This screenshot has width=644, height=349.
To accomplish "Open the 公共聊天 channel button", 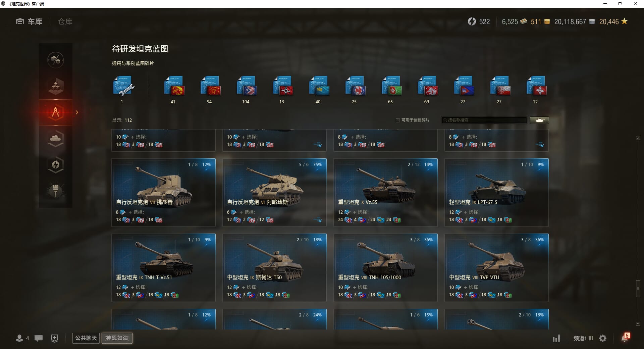I will pyautogui.click(x=86, y=338).
